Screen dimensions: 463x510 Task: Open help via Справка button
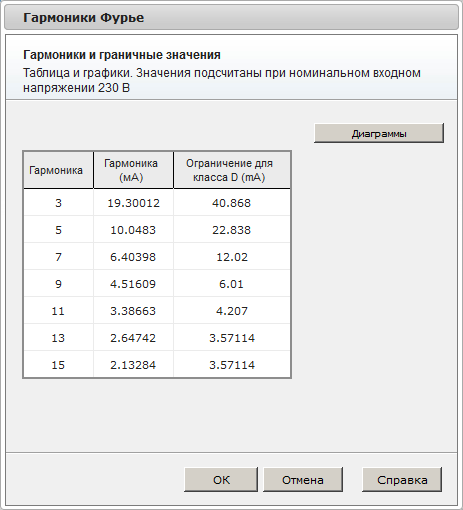402,480
